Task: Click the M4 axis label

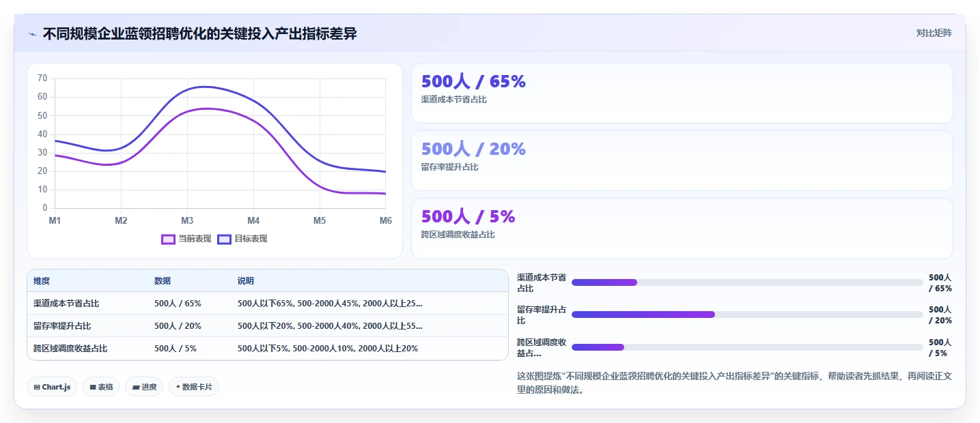Action: click(253, 220)
